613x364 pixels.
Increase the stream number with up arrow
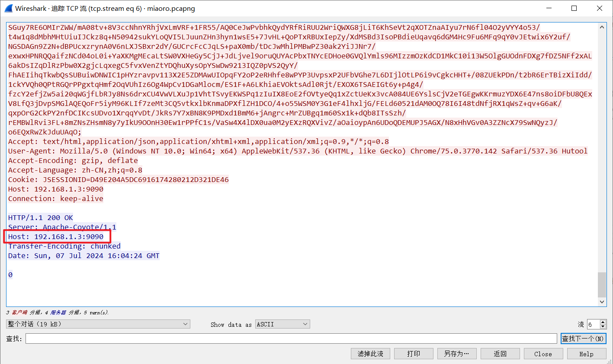603,322
